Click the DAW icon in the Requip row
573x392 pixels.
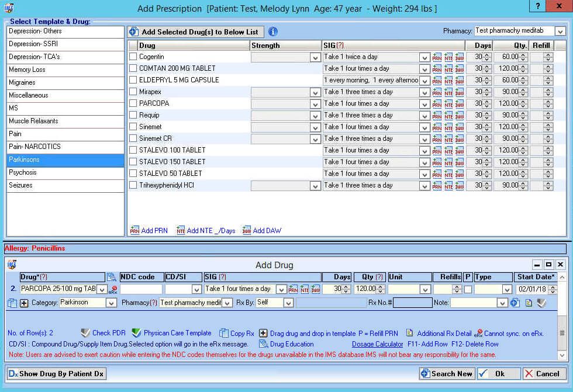coord(460,116)
